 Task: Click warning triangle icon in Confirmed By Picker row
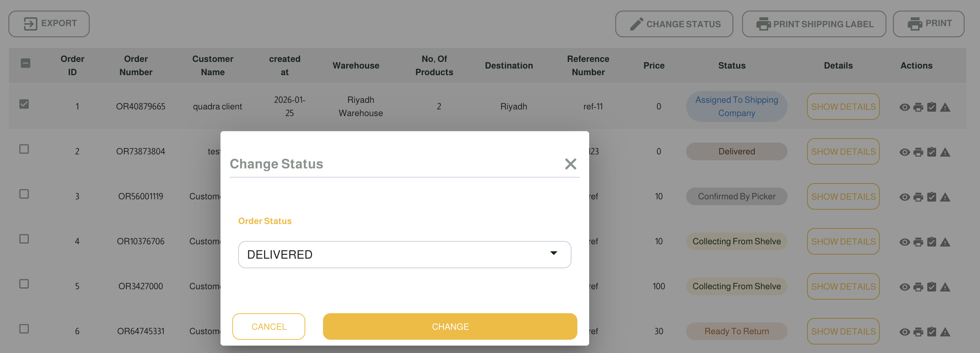945,197
